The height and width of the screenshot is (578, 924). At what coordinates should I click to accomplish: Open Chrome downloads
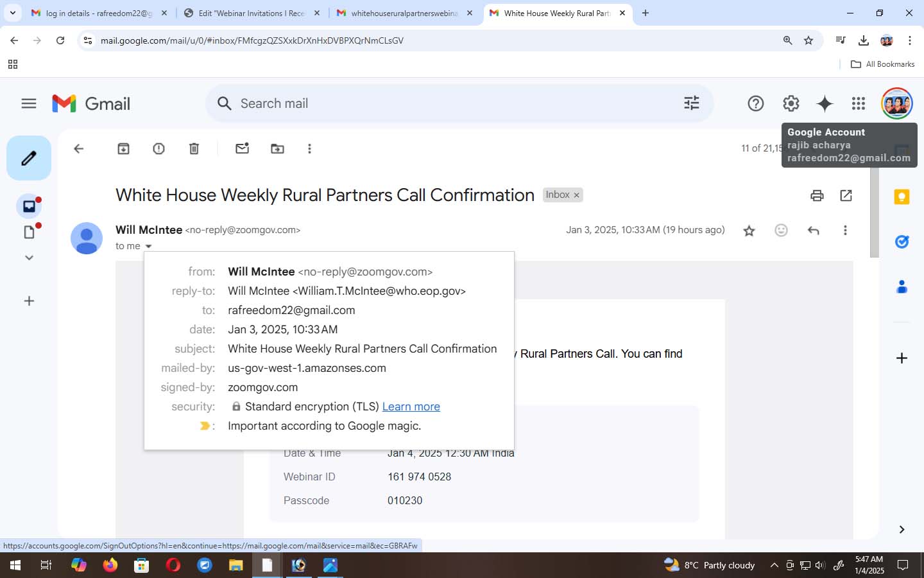[864, 40]
